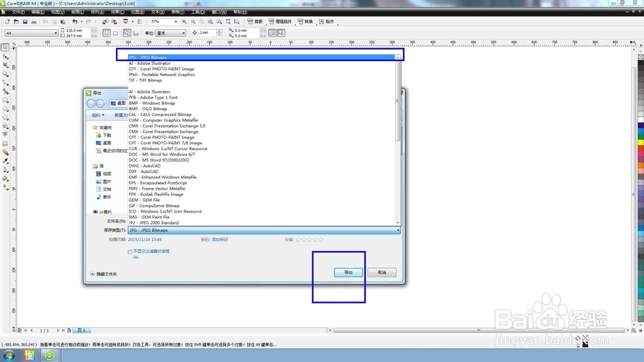Select the Table tool in toolbox
The width and height of the screenshot is (644, 362).
click(x=5, y=144)
